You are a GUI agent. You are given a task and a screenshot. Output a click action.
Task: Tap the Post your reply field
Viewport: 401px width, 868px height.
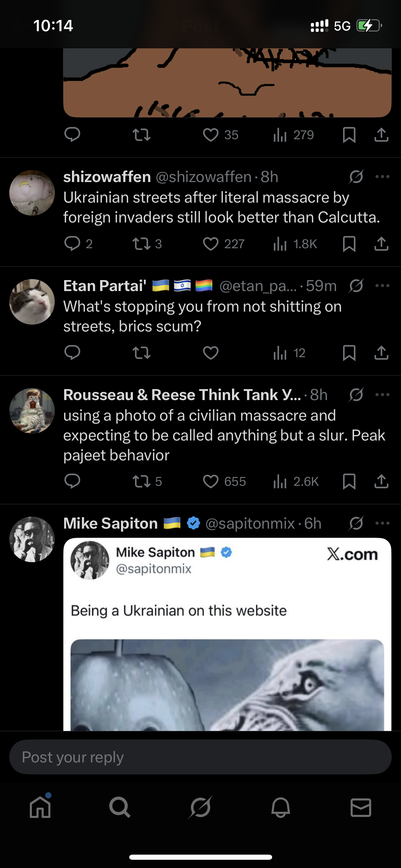coord(200,757)
